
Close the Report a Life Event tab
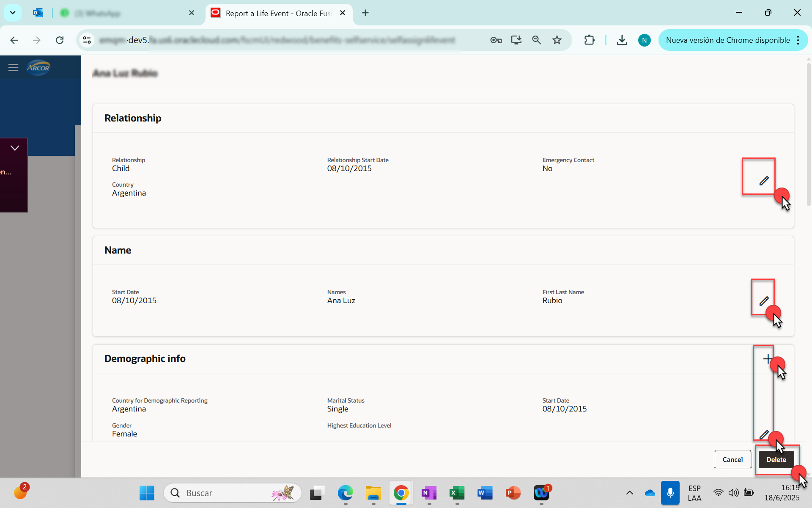click(343, 13)
